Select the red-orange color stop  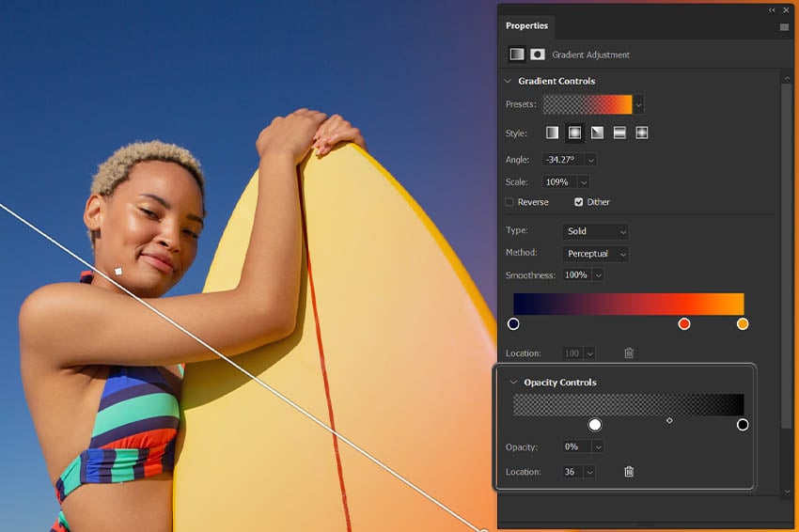[684, 323]
